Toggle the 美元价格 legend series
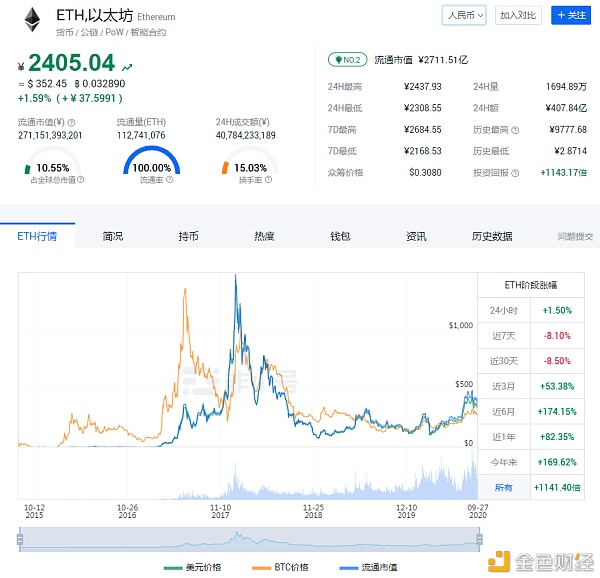600x578 pixels. pyautogui.click(x=192, y=567)
